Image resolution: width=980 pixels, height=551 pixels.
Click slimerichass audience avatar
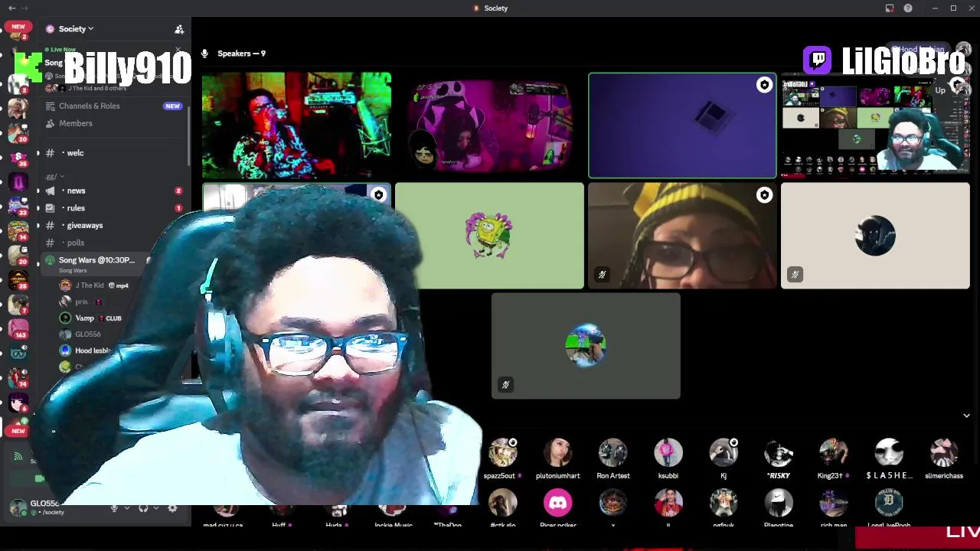point(944,453)
